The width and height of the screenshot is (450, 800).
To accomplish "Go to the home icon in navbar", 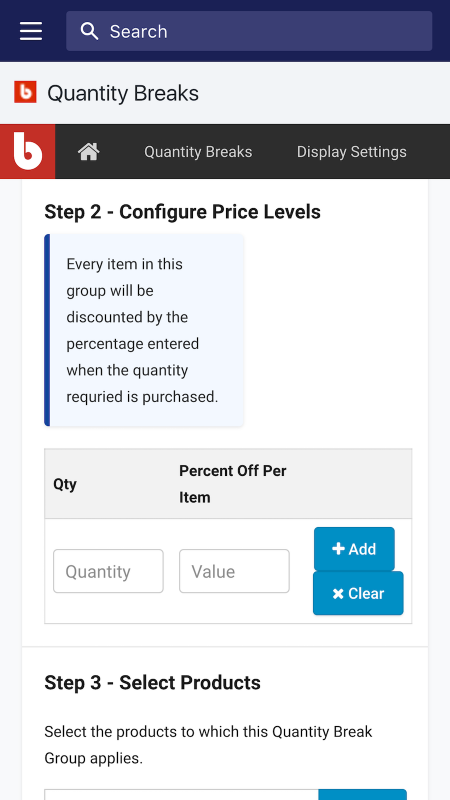I will point(88,152).
